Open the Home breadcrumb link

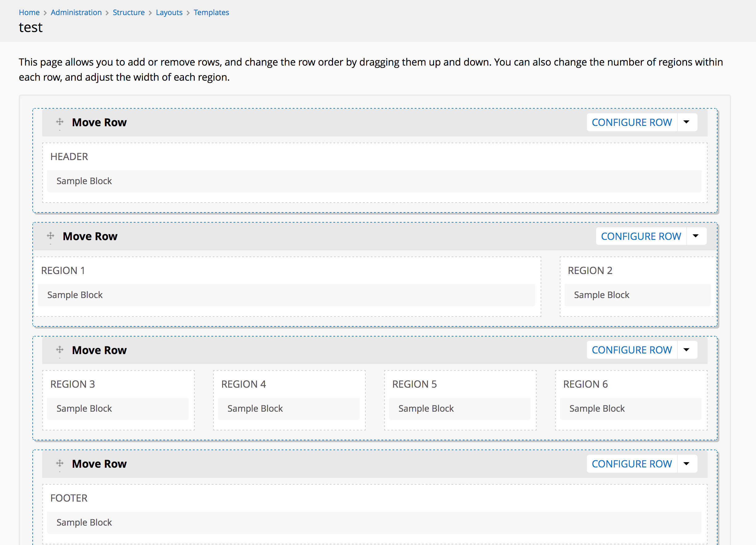[x=29, y=12]
